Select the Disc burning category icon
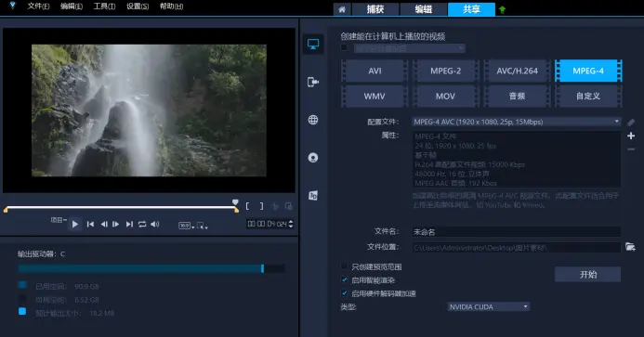The image size is (644, 337). pos(313,158)
